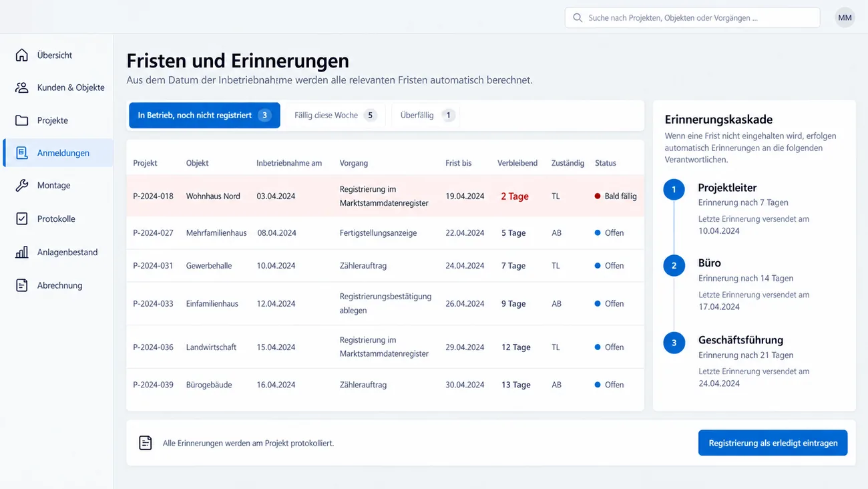The image size is (868, 489).
Task: Click the Abrechnung invoice icon
Action: [22, 285]
